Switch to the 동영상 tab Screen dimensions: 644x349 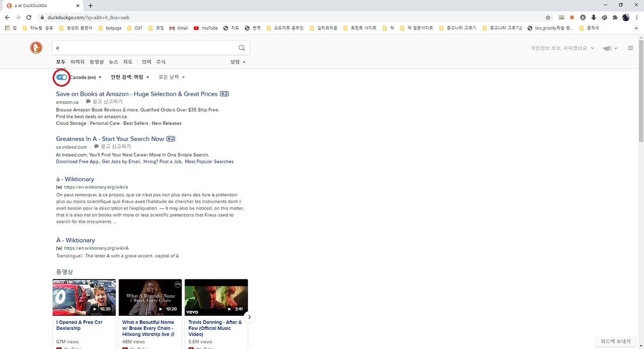pos(97,62)
